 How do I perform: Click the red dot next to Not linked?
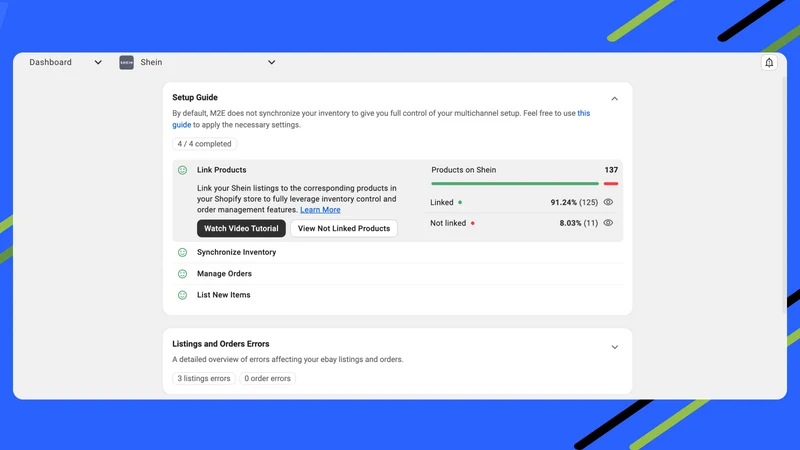click(472, 223)
